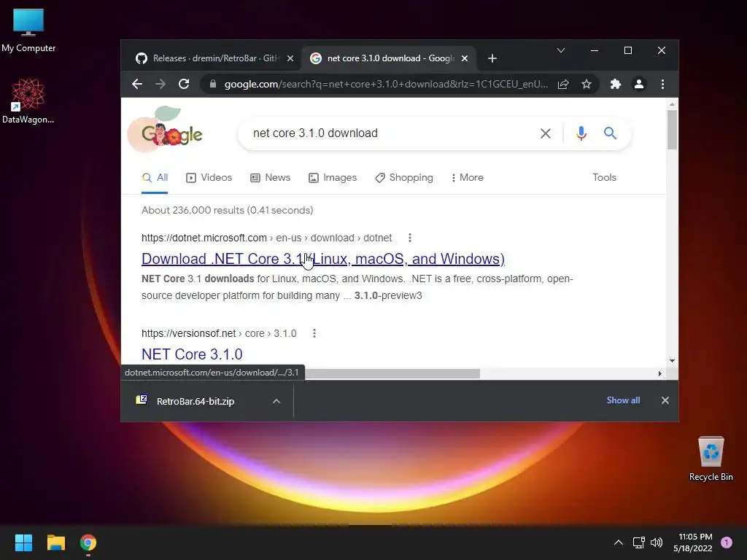Open Chrome three-dot menu
Viewport: 747px width, 560px height.
tap(662, 85)
